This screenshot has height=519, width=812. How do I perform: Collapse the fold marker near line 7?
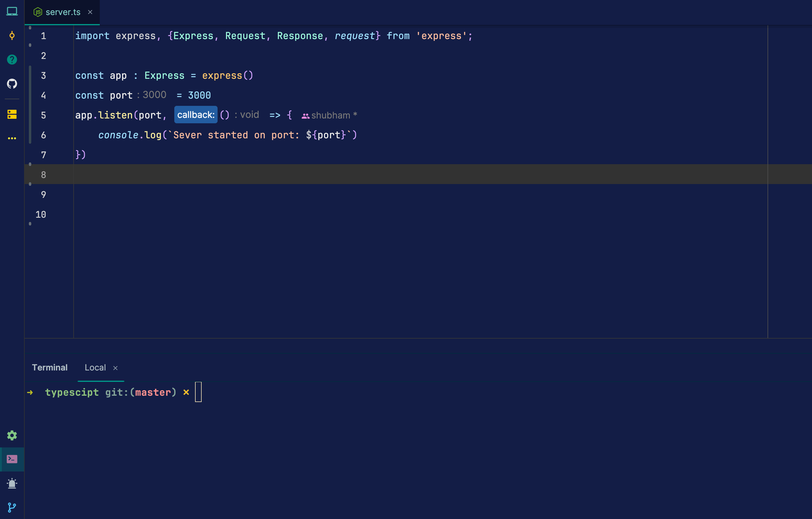pos(30,164)
